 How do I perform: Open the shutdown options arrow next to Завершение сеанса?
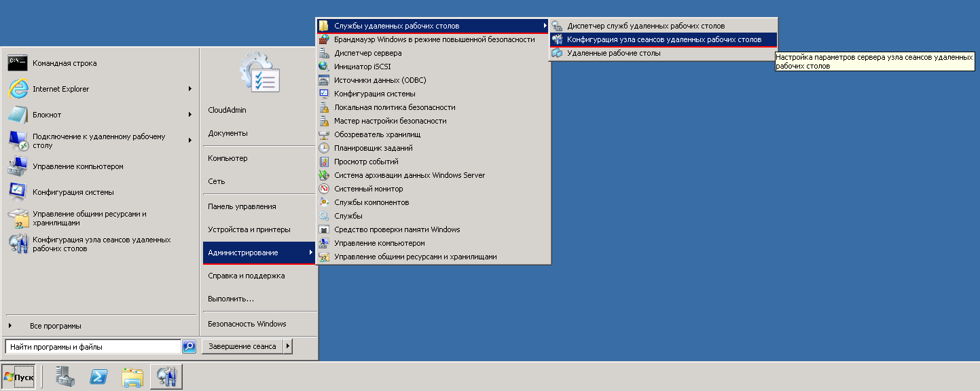pyautogui.click(x=288, y=346)
